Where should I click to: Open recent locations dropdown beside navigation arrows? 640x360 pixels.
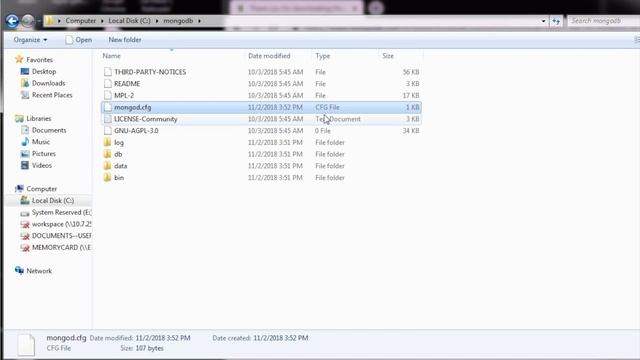(39, 21)
